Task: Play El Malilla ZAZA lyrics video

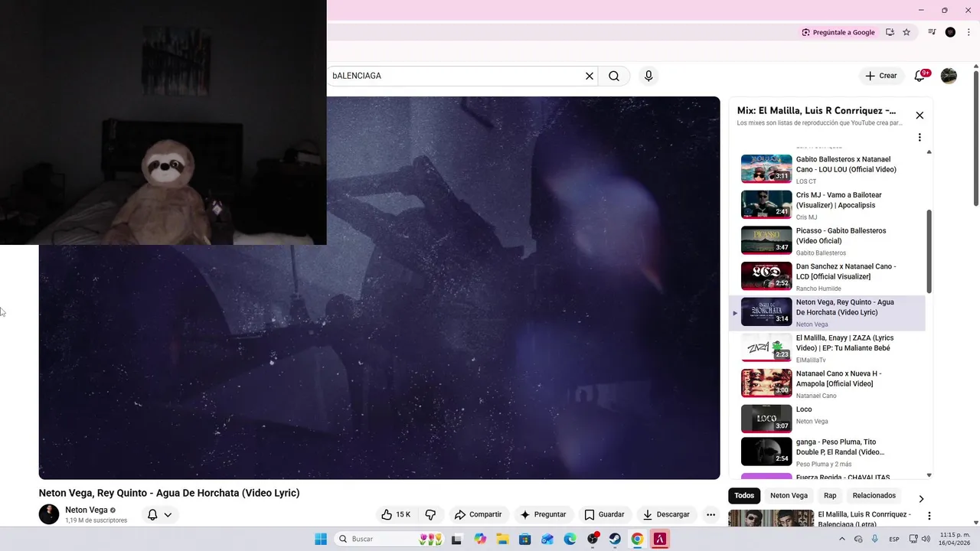Action: point(827,348)
